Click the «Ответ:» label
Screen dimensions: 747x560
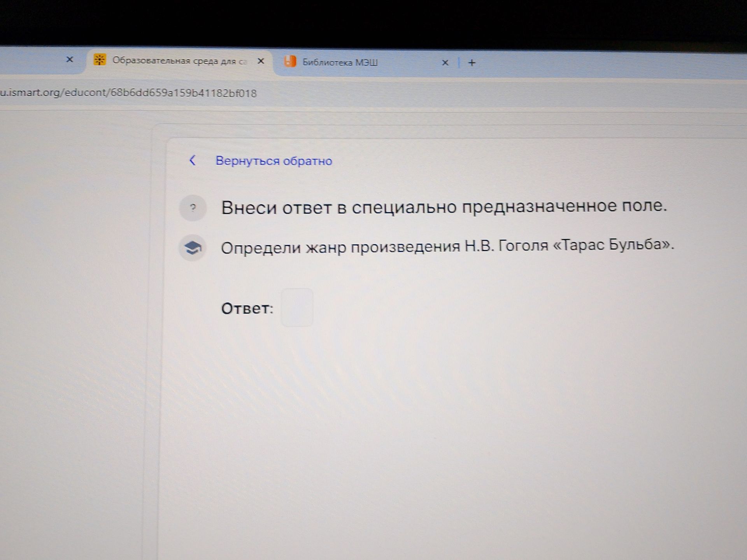[247, 308]
